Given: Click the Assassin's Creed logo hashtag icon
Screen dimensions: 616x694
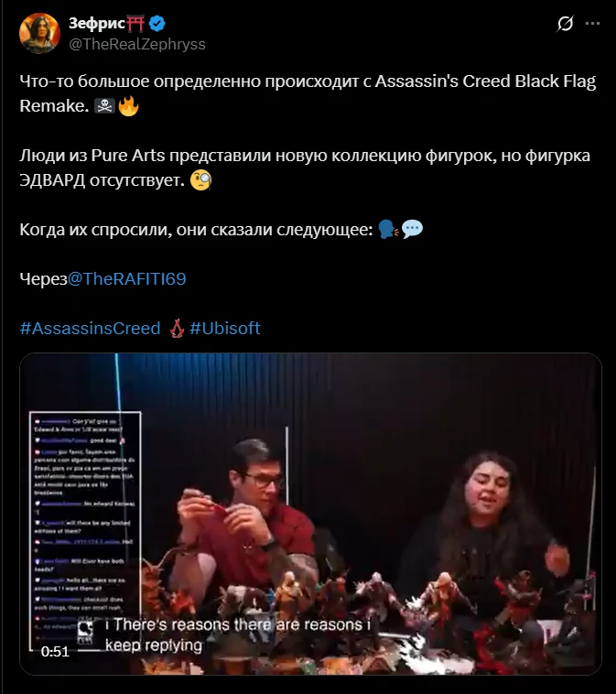Looking at the screenshot, I should pyautogui.click(x=177, y=329).
